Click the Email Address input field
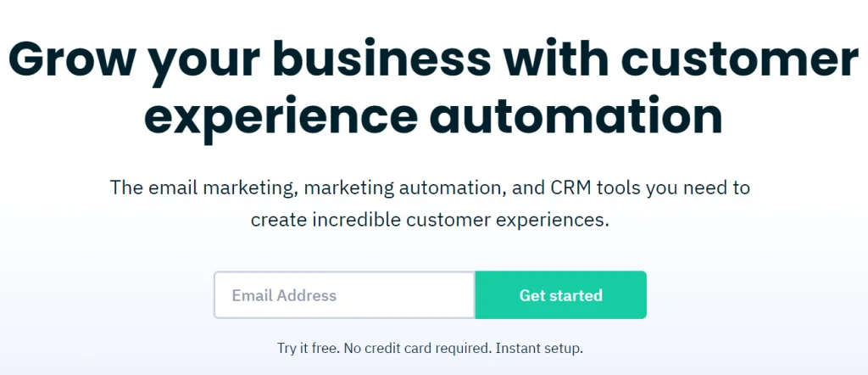 [x=343, y=295]
